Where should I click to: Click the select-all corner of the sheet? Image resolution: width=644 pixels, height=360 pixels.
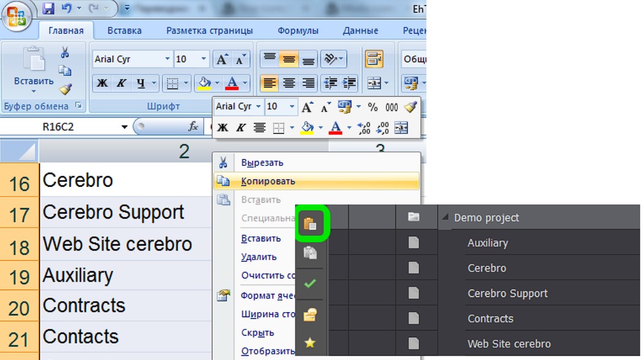point(20,151)
